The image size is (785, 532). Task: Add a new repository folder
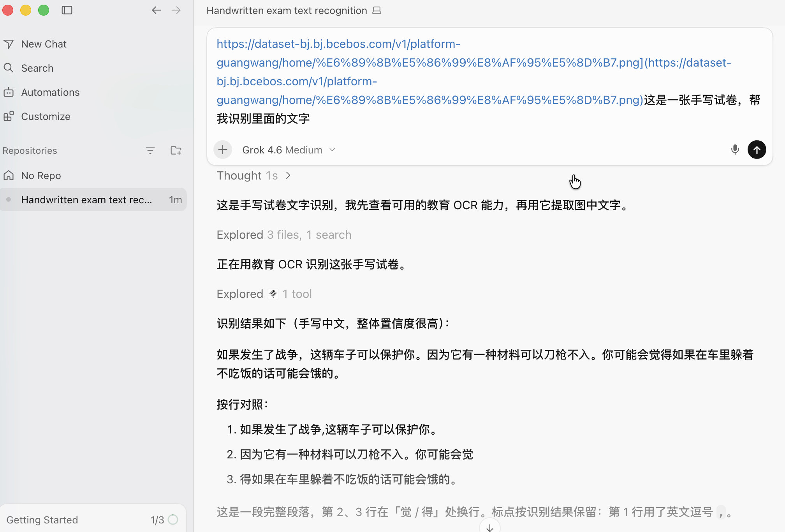point(176,150)
